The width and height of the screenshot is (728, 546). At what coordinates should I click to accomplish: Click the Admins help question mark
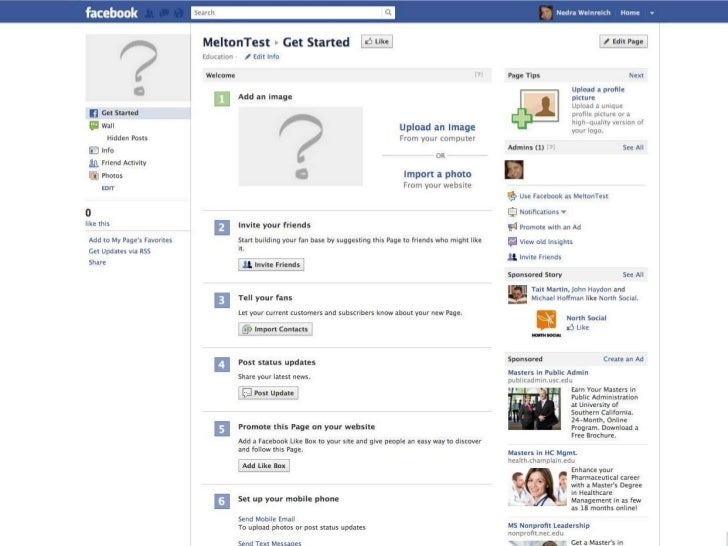tap(551, 147)
